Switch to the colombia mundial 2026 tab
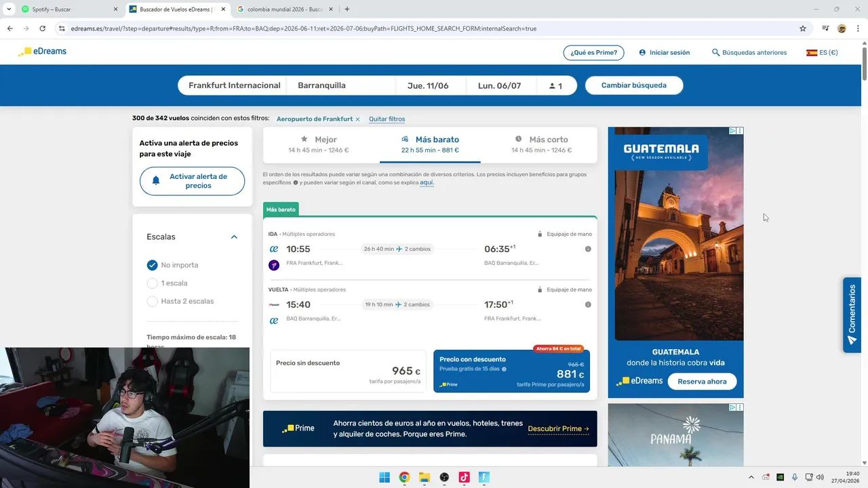The height and width of the screenshot is (488, 868). tap(283, 9)
